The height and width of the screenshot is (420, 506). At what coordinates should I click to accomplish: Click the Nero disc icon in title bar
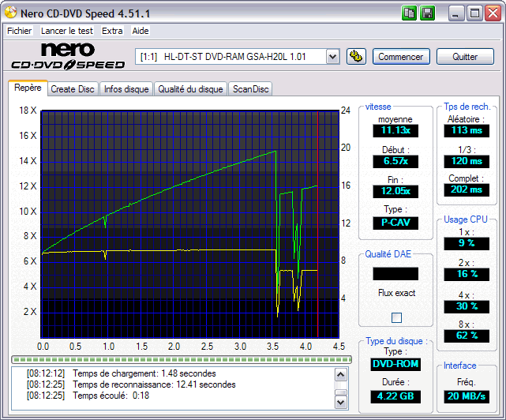coord(10,13)
